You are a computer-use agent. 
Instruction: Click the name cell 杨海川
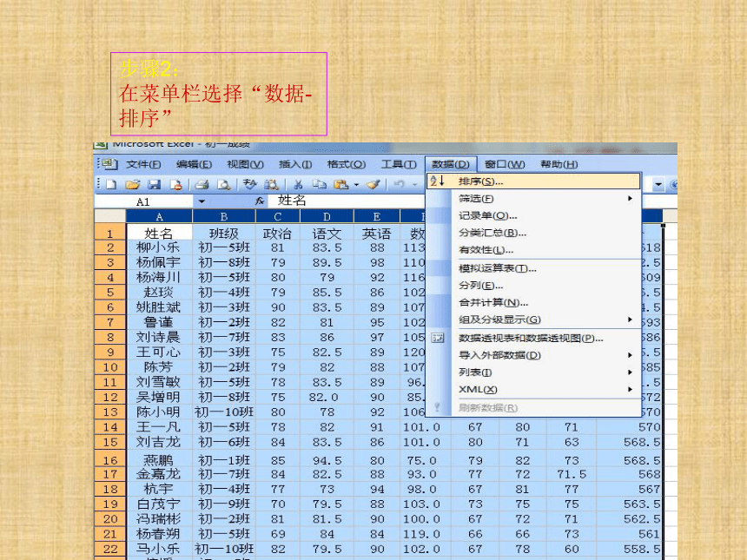pyautogui.click(x=159, y=277)
